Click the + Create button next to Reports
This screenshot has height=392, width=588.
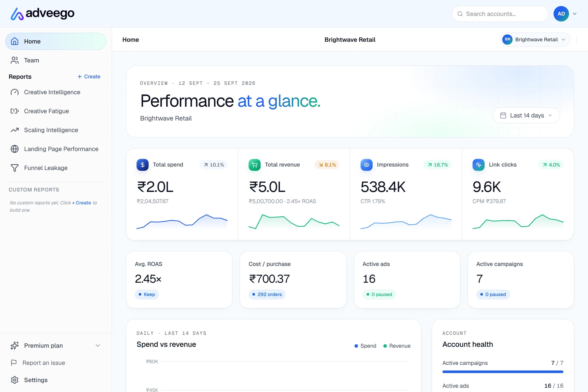pyautogui.click(x=89, y=77)
